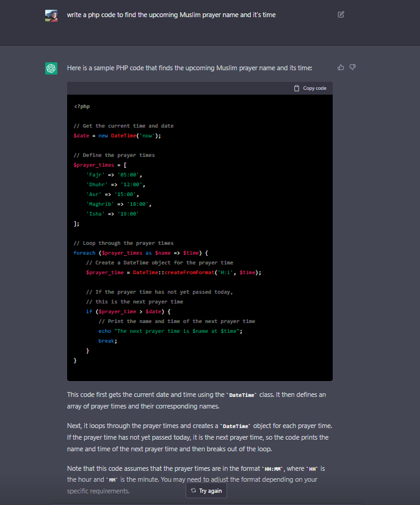Screen dimensions: 420x505
Task: Click the '$prayer_times = [' line
Action: click(x=100, y=165)
